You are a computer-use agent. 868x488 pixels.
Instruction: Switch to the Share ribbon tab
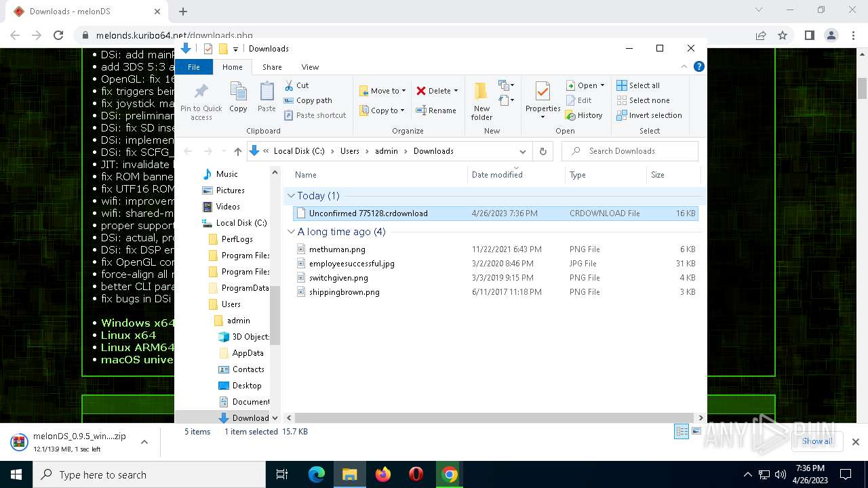tap(272, 67)
